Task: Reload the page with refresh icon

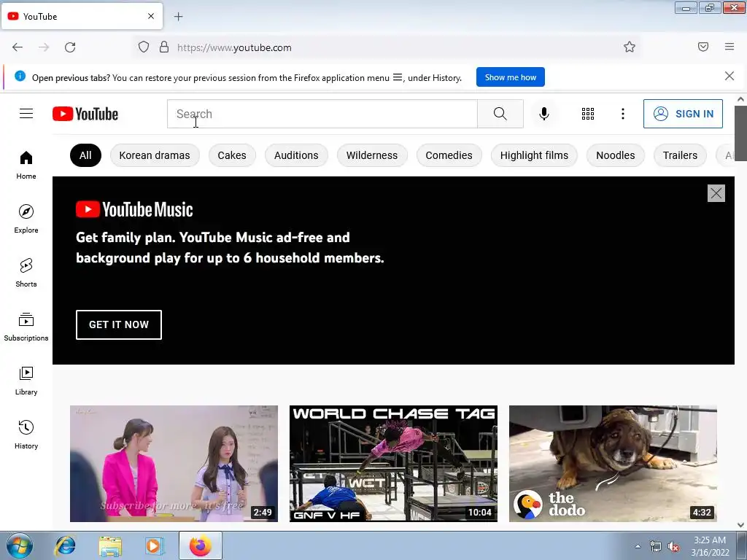Action: pos(70,47)
